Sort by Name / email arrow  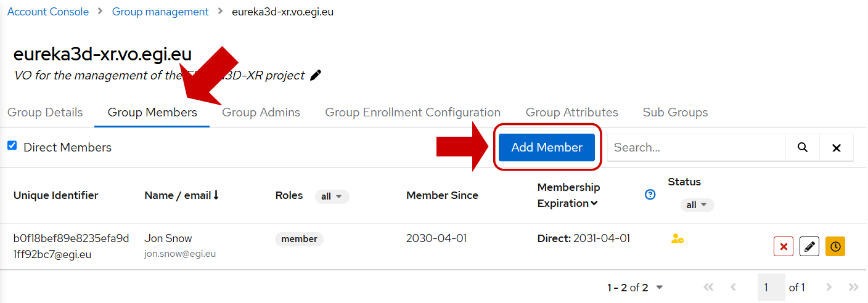216,195
